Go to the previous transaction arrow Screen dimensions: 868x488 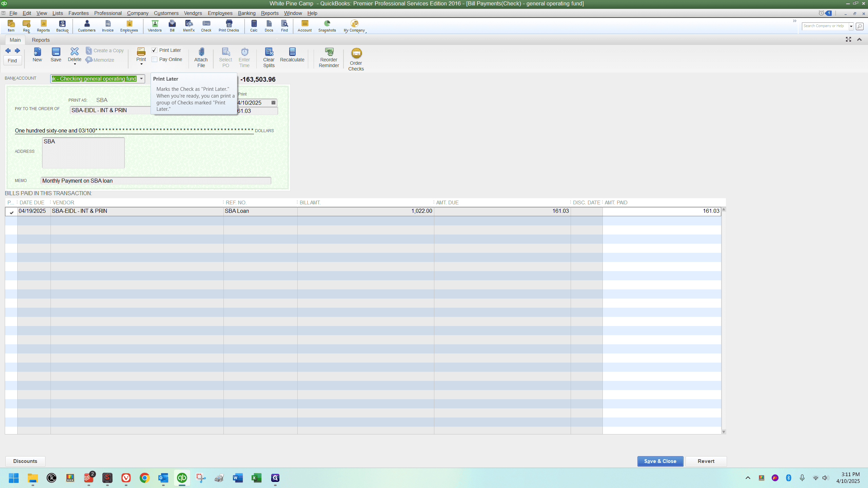[8, 51]
